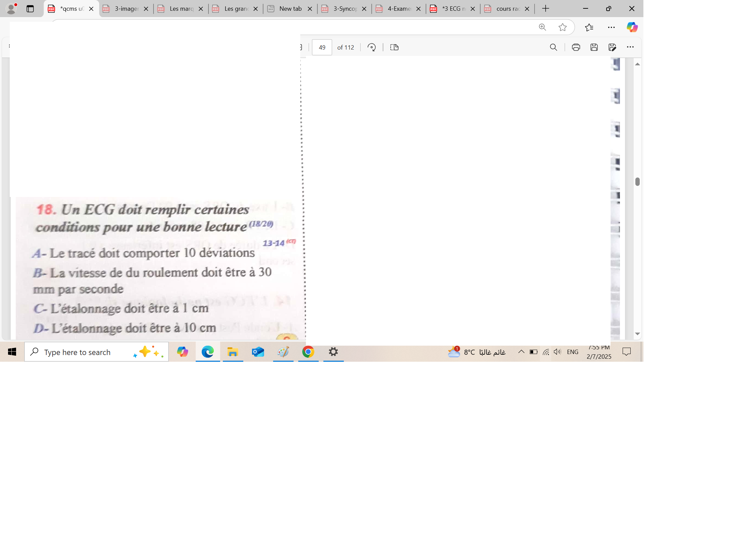This screenshot has height=560, width=756.
Task: Click the PDF page number field
Action: [322, 47]
